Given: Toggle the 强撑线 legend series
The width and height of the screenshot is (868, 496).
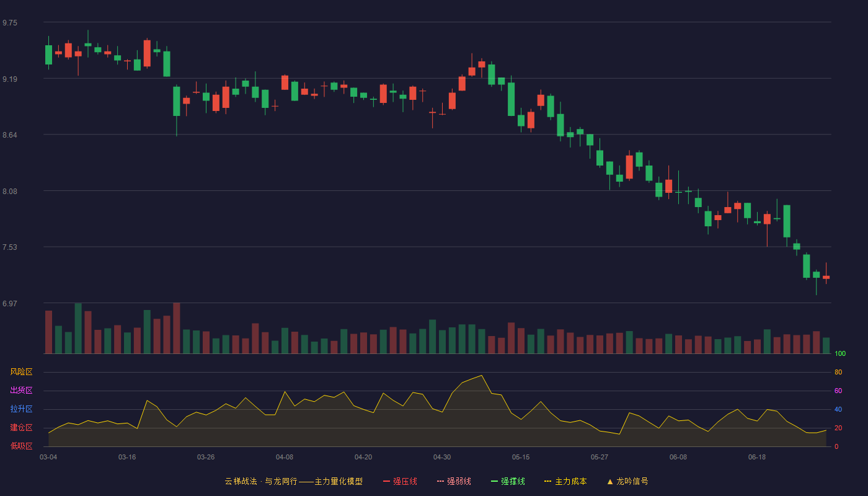Looking at the screenshot, I should point(508,481).
